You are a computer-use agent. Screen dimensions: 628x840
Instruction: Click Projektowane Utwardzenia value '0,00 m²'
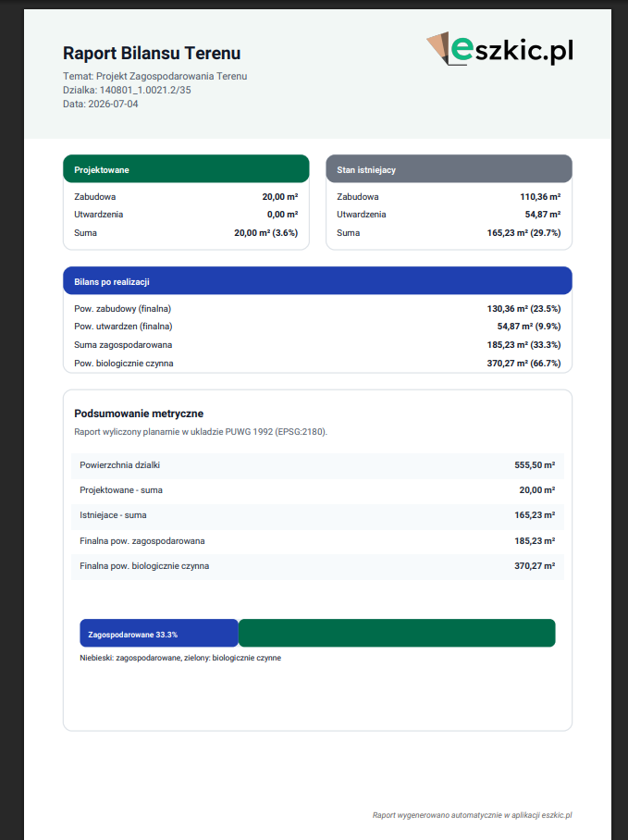[283, 215]
